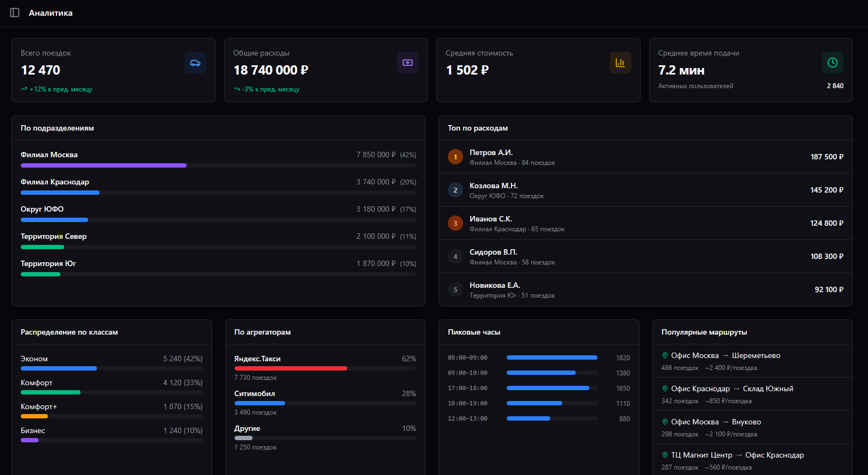868x475 pixels.
Task: Click the Аналитика page title
Action: [51, 13]
